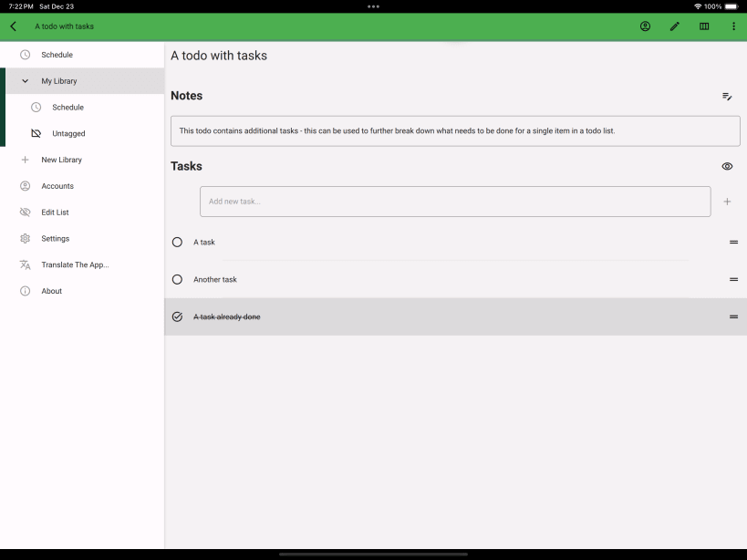Grab reorder handle of 'A task'
This screenshot has height=560, width=747.
coord(733,243)
